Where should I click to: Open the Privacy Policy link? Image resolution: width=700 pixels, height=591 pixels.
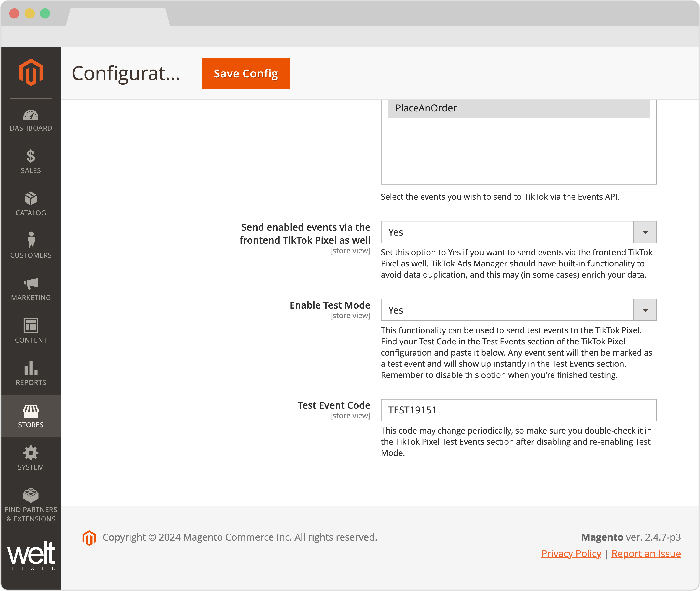pos(571,554)
